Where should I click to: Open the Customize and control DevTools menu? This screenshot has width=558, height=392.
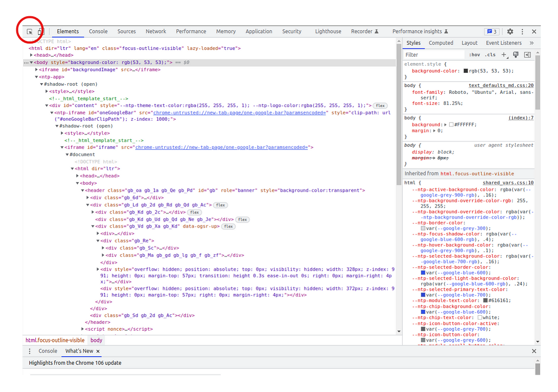point(522,32)
